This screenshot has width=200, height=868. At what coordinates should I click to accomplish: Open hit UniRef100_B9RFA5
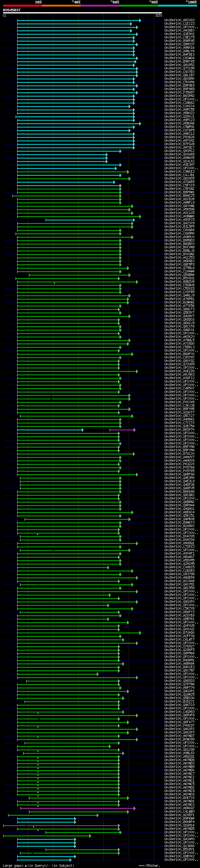point(179,41)
